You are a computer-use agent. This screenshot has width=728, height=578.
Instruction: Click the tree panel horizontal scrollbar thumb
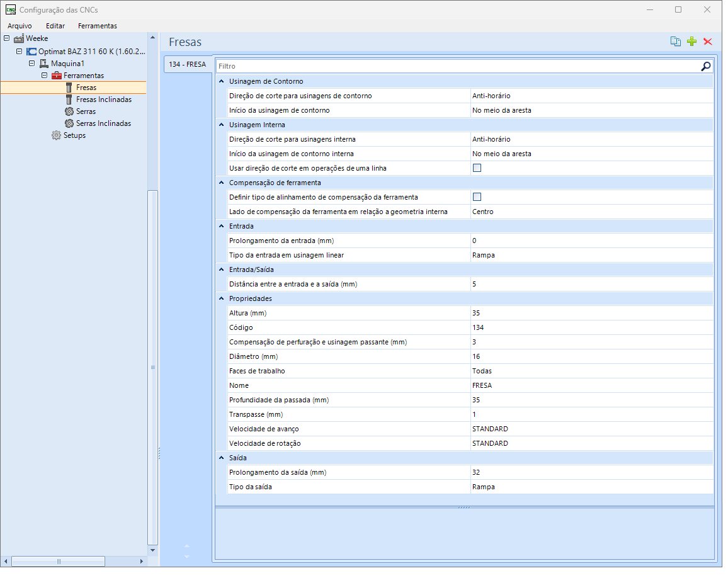(x=58, y=562)
